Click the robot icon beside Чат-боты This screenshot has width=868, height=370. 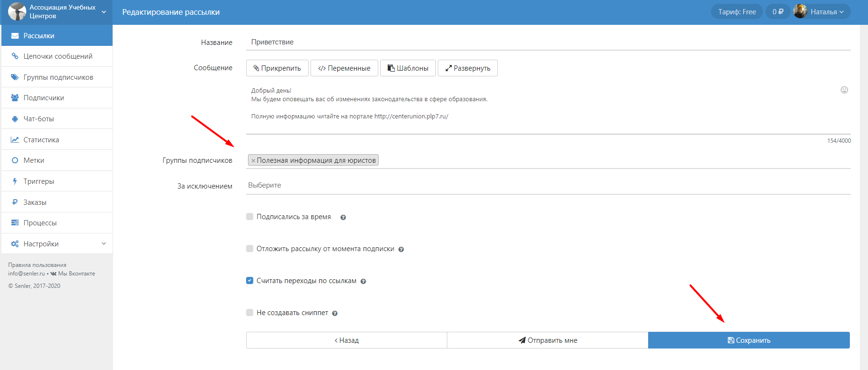tap(15, 119)
